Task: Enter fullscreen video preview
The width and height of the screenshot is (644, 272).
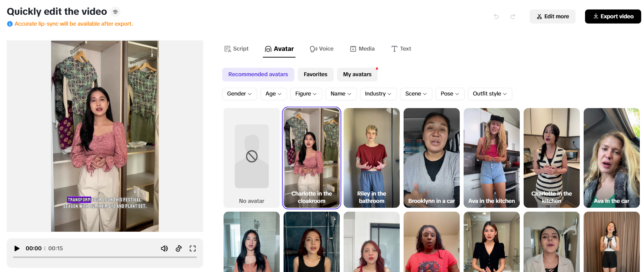Action: [193, 248]
